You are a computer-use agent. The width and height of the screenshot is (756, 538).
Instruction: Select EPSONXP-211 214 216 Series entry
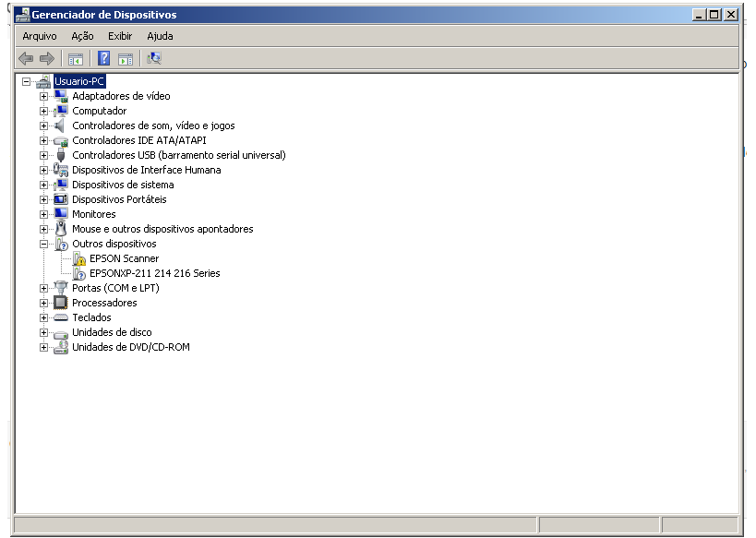(155, 273)
